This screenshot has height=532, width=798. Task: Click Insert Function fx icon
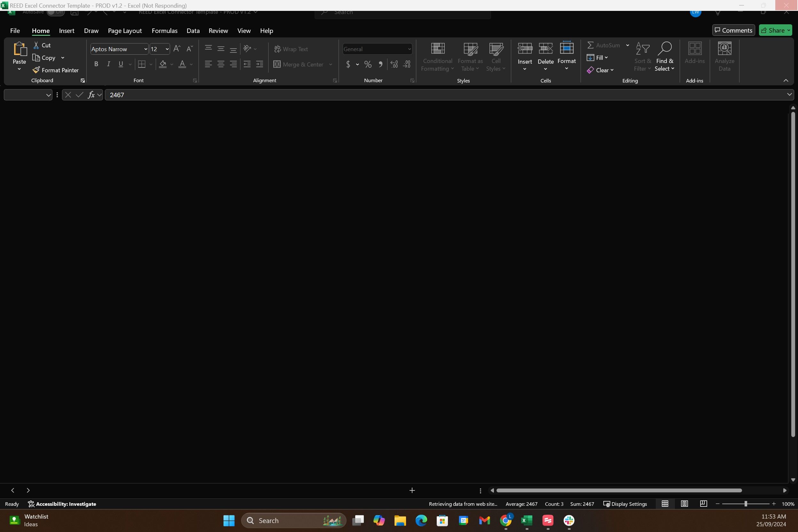[91, 95]
